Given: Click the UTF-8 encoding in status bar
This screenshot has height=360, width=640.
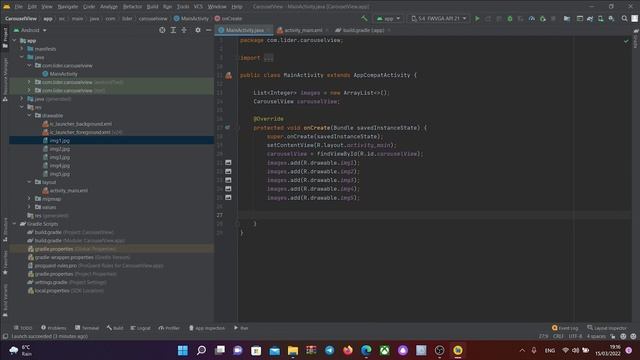Looking at the screenshot, I should pyautogui.click(x=575, y=336).
